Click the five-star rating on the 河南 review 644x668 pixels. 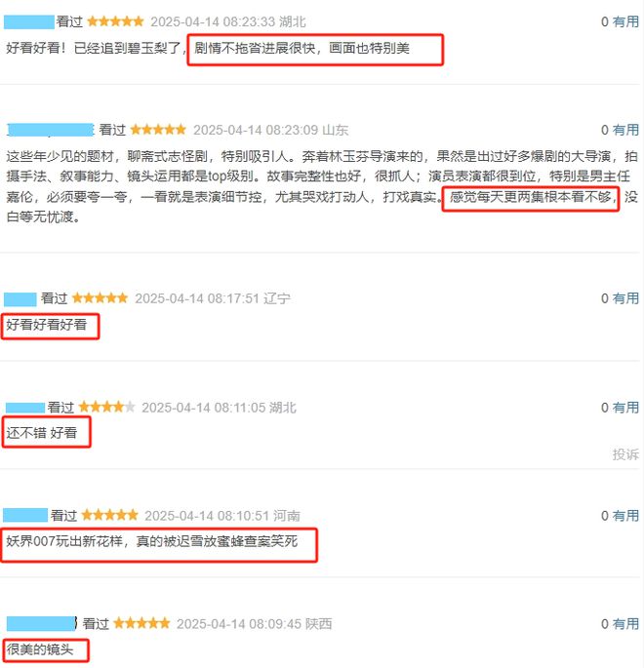[109, 515]
